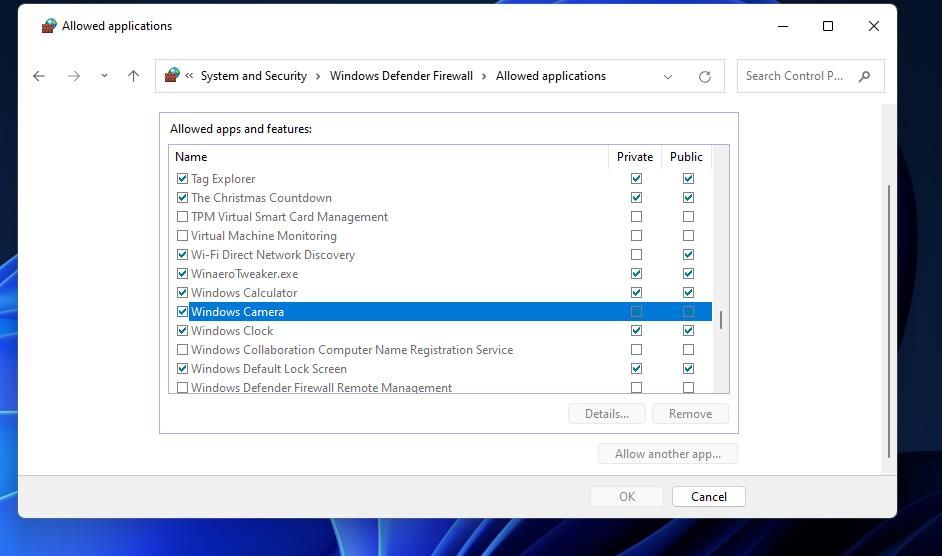Sort the list by Name column header
942x556 pixels.
(x=191, y=157)
